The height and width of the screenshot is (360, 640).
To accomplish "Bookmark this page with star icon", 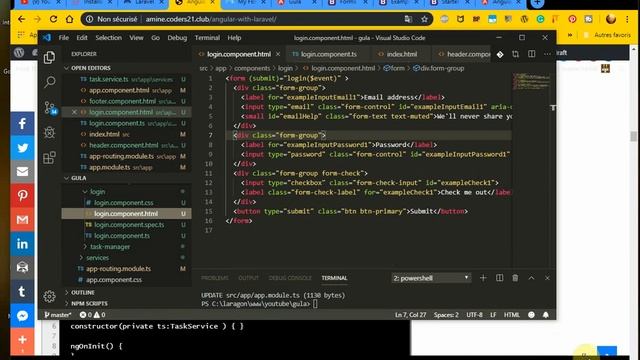I will 424,19.
